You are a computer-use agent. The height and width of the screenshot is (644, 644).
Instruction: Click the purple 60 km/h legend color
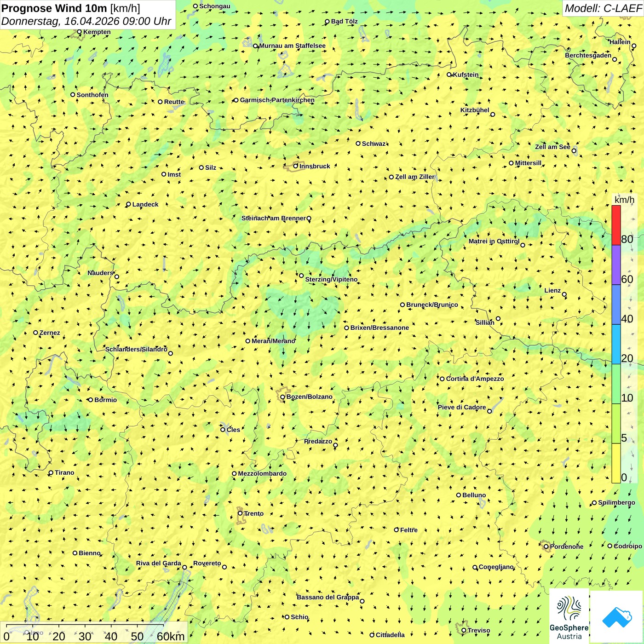pyautogui.click(x=616, y=265)
